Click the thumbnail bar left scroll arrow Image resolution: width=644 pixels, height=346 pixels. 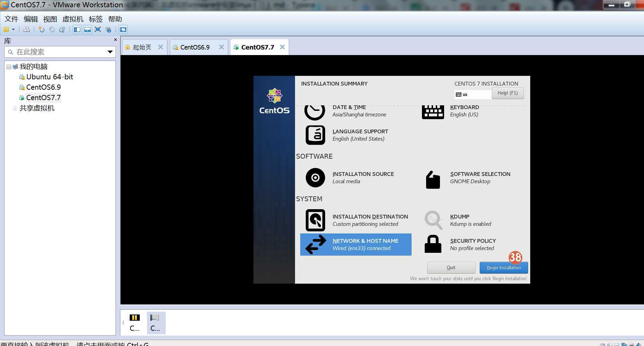(x=123, y=322)
